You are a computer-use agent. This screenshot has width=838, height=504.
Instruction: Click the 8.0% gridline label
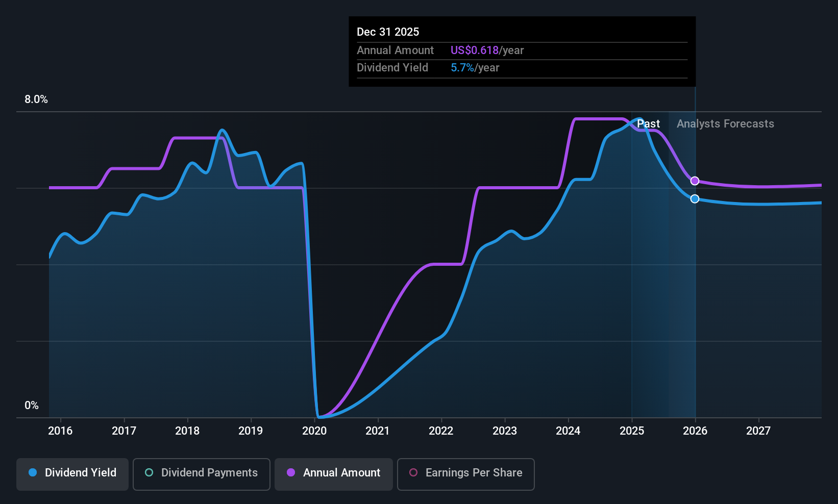click(x=36, y=99)
